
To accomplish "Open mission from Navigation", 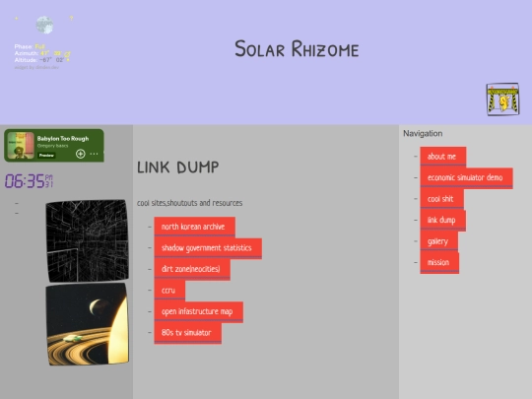I will coord(439,263).
